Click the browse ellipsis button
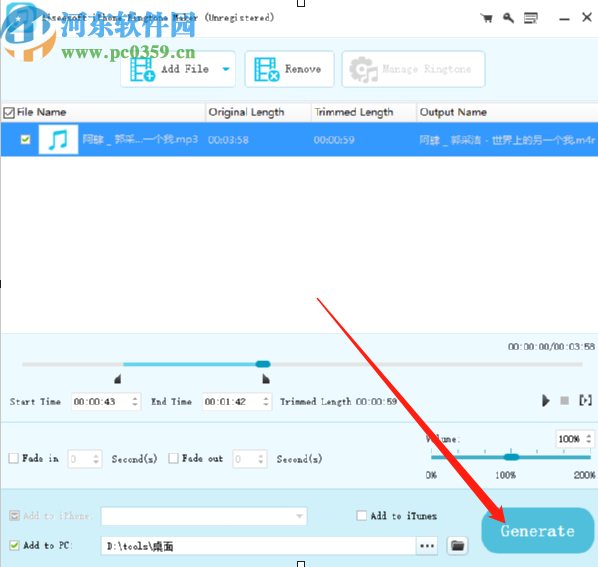Image resolution: width=598 pixels, height=567 pixels. 427,546
